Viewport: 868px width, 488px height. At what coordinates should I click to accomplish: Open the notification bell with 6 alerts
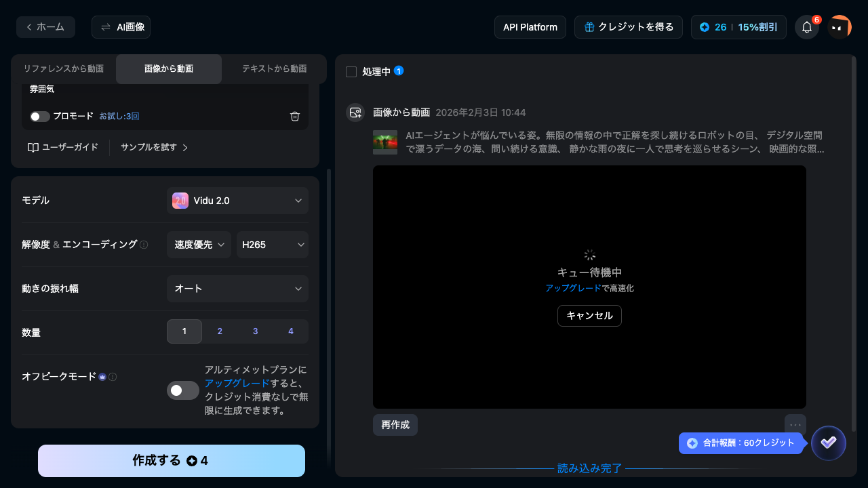tap(807, 27)
